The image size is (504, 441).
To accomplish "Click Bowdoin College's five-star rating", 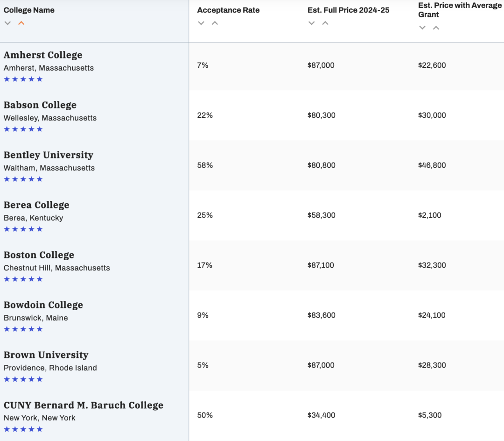I will tap(23, 329).
